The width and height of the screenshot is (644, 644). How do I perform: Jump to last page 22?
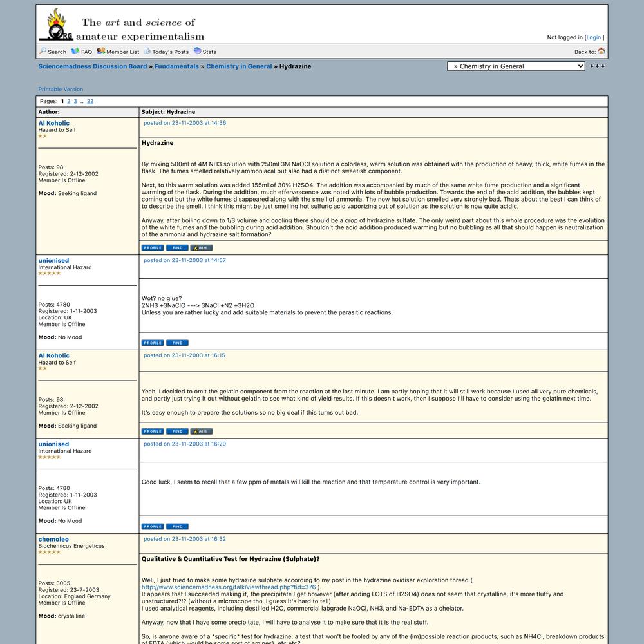[90, 101]
